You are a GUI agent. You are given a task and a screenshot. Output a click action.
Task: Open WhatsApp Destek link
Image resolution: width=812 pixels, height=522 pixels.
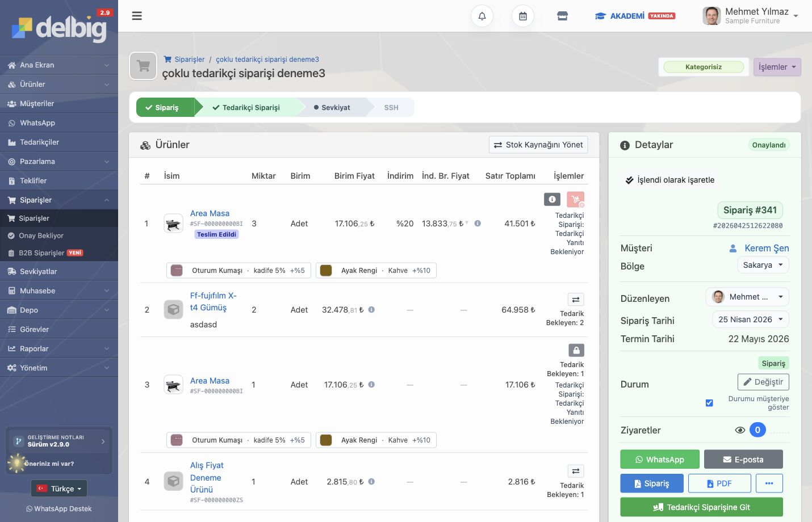[59, 509]
